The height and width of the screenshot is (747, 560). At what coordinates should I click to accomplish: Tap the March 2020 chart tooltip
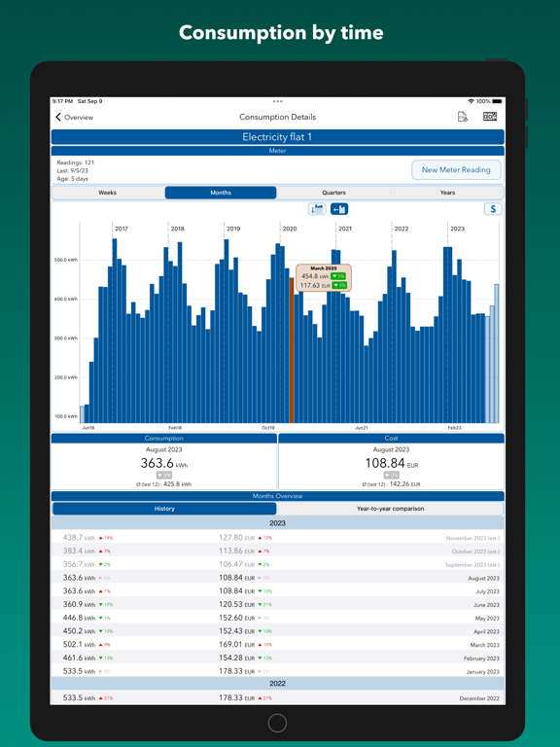pyautogui.click(x=324, y=278)
